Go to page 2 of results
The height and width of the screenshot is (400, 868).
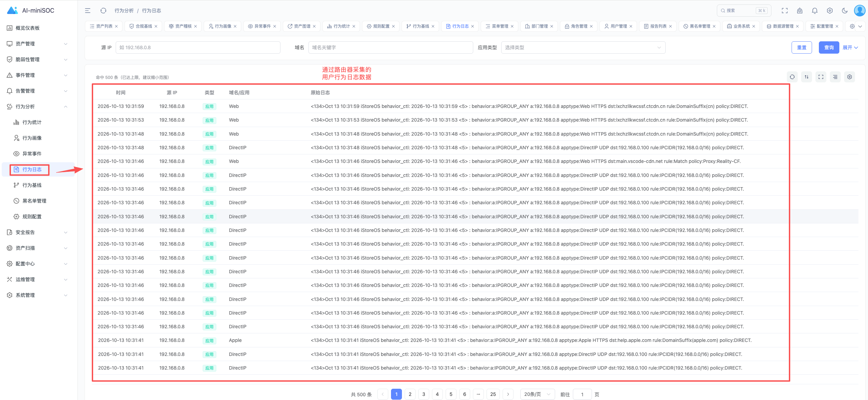coord(410,394)
